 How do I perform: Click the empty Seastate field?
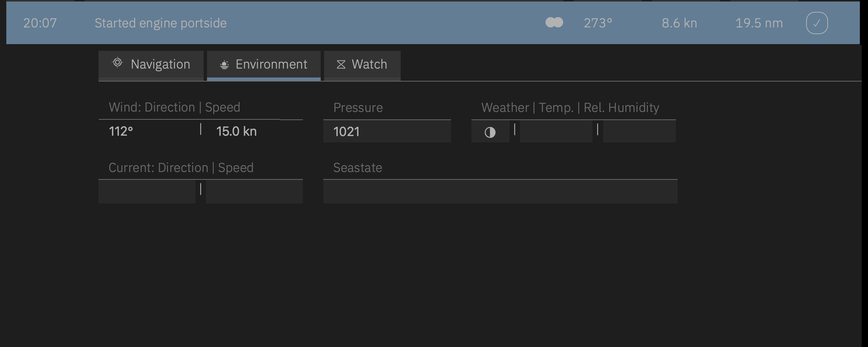pos(500,192)
